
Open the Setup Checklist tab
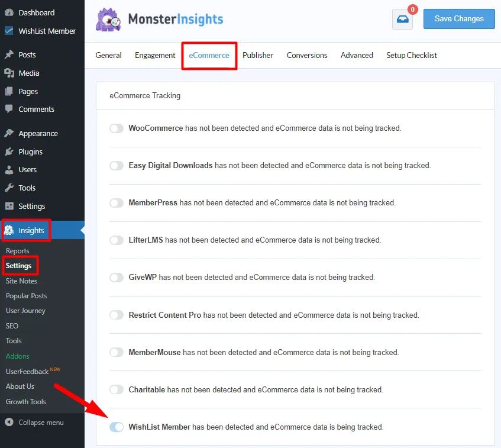tap(412, 55)
